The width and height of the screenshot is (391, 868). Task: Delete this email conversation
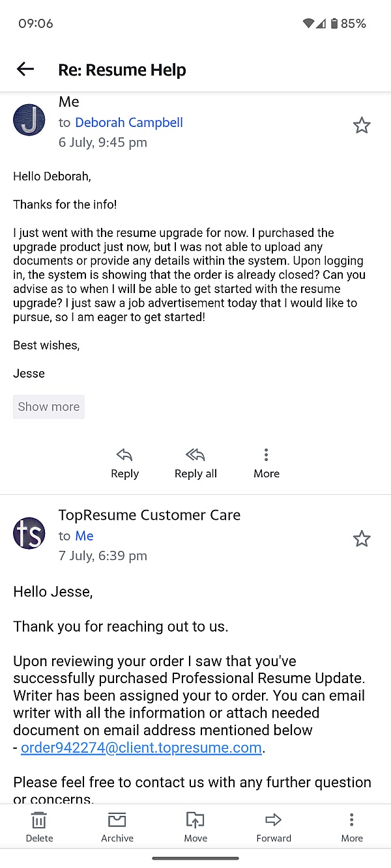coord(39,827)
